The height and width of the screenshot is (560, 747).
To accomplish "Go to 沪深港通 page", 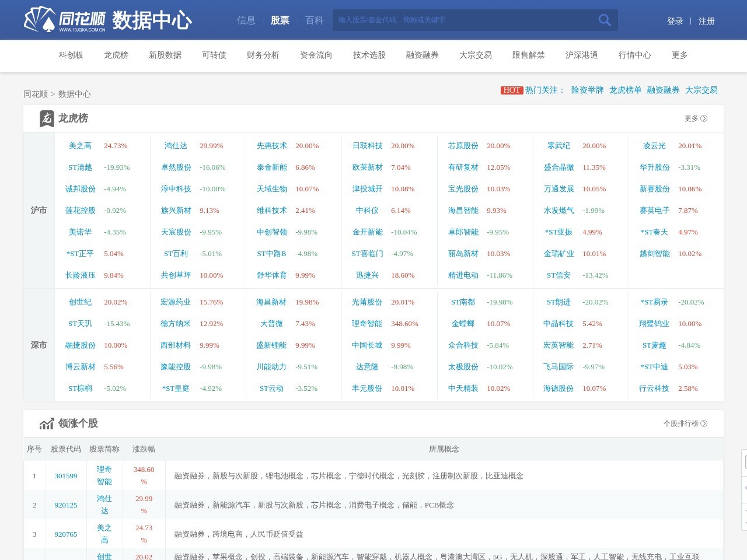I will [x=582, y=55].
